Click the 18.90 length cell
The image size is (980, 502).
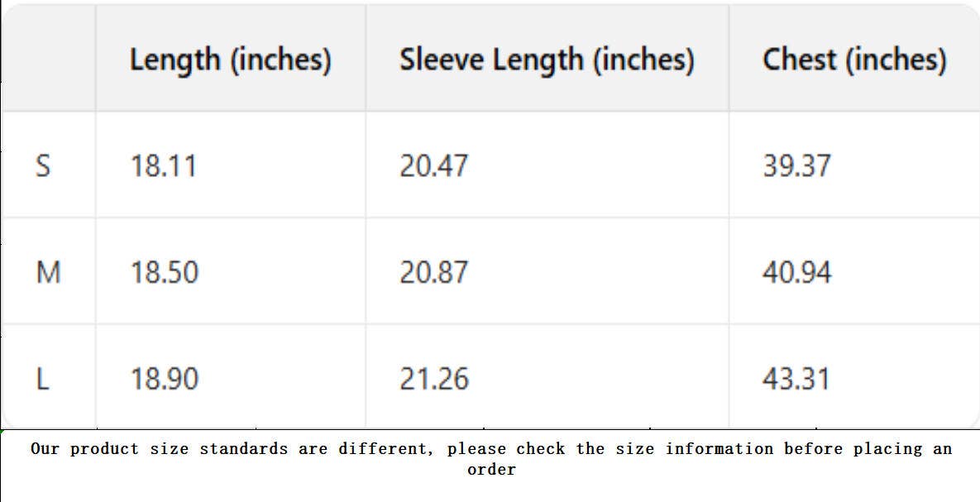coord(165,379)
